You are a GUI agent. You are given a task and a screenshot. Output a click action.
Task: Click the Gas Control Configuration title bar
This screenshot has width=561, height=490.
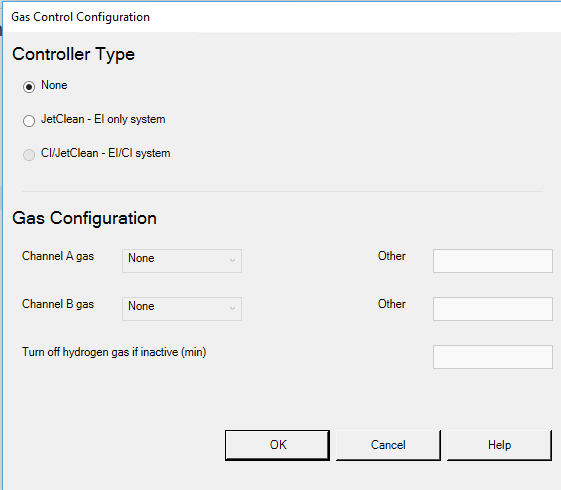[280, 17]
